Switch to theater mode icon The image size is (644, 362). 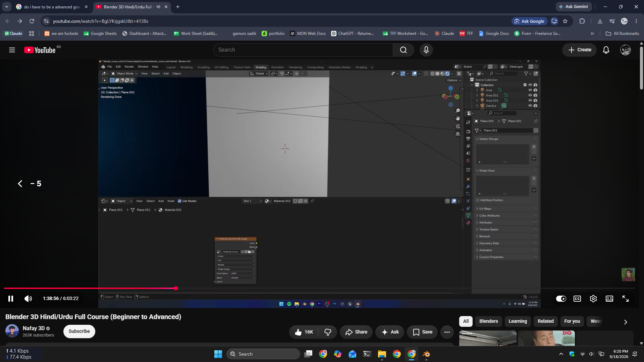[609, 299]
